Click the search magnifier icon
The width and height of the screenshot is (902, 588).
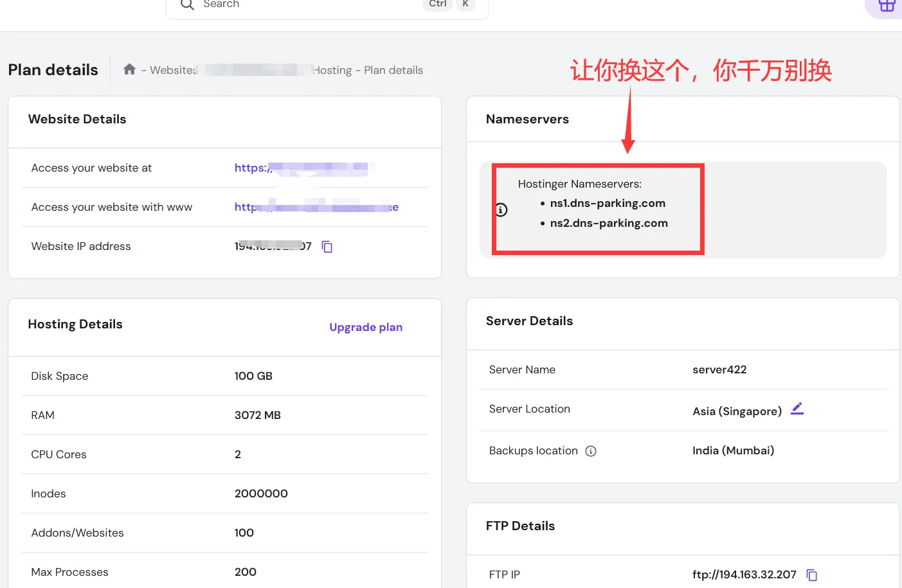[x=187, y=4]
